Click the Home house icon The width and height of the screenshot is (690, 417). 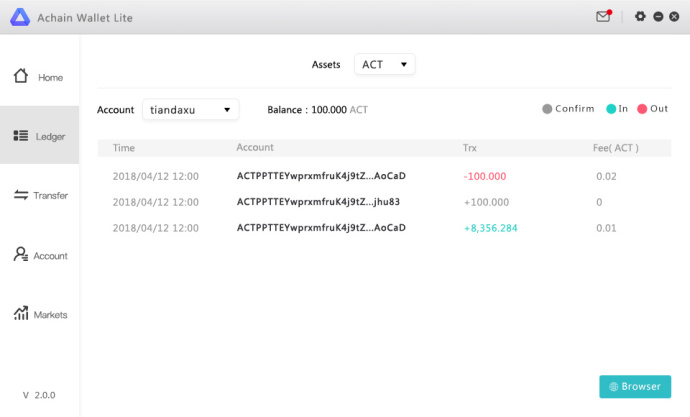coord(21,76)
